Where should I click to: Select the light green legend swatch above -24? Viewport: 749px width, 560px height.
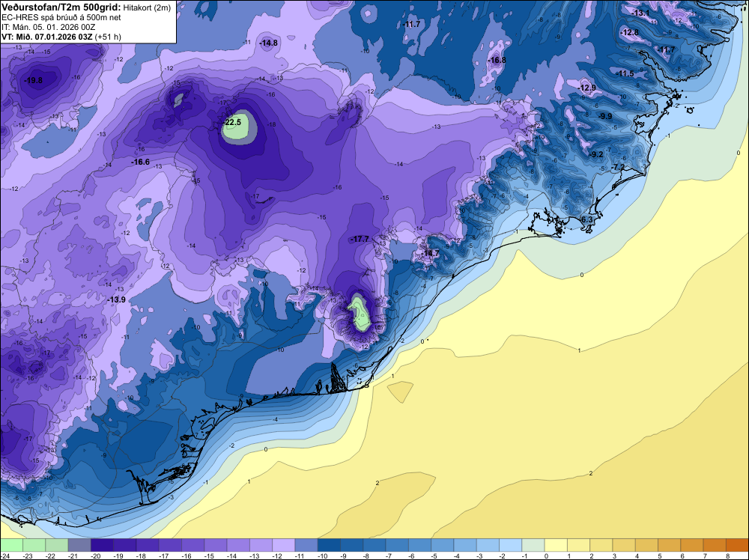11,545
